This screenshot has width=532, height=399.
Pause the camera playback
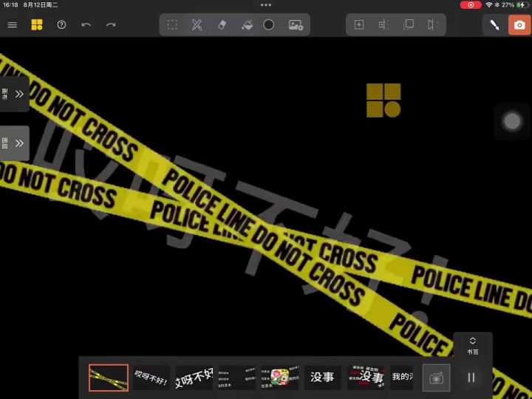tap(471, 378)
